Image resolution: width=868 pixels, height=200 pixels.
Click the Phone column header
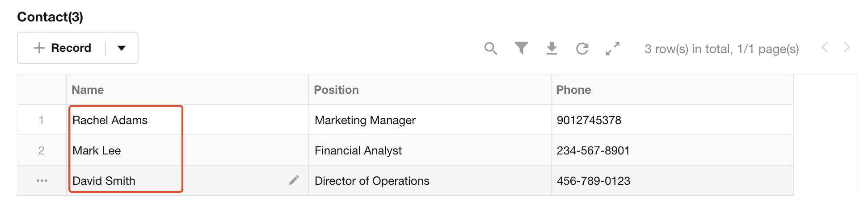click(573, 90)
